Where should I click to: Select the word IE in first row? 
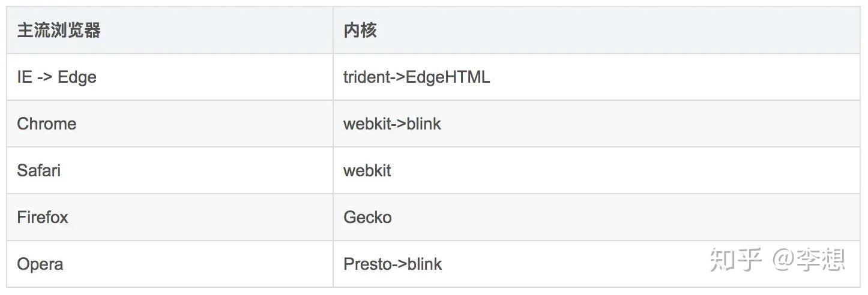(24, 77)
